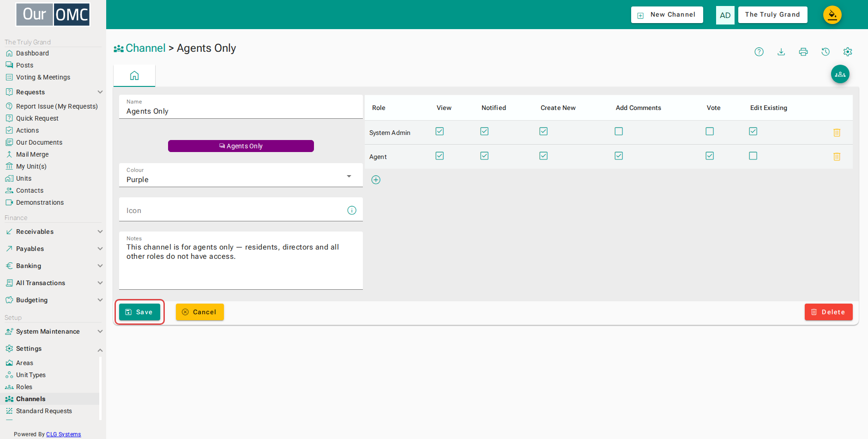Toggle System Admin Vote checkbox

[x=710, y=131]
